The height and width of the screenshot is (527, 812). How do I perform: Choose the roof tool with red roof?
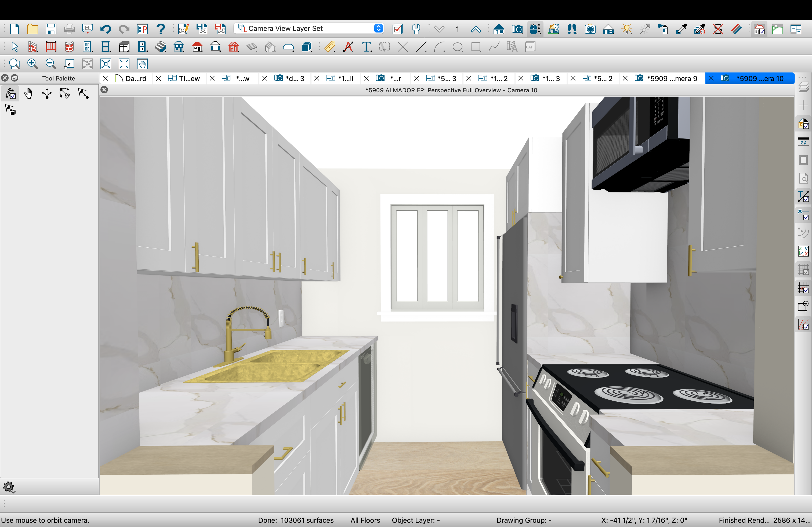197,47
